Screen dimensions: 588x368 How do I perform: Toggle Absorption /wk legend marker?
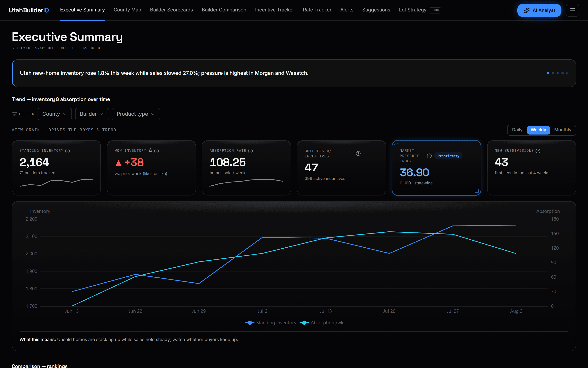click(304, 322)
